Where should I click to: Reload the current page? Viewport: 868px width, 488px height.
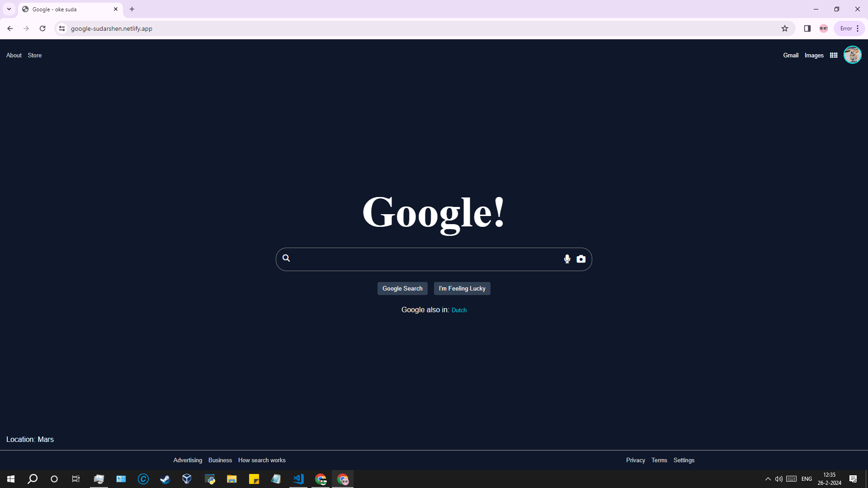pos(42,28)
